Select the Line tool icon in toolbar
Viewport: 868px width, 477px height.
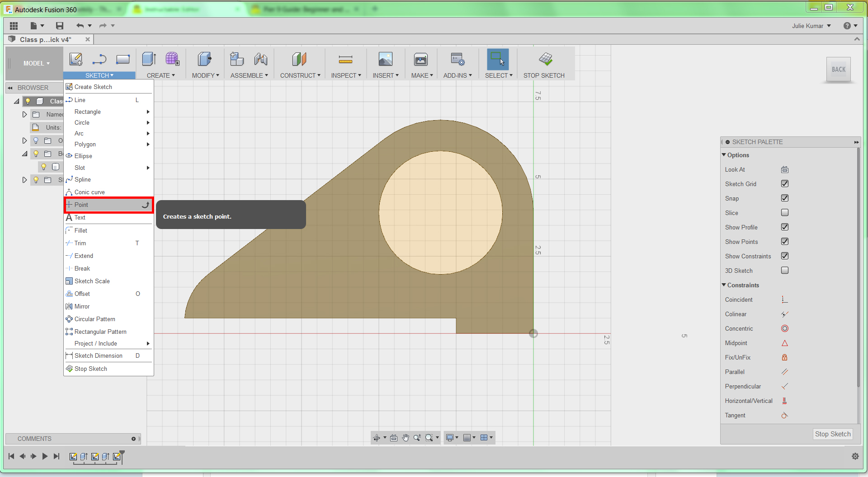(99, 59)
